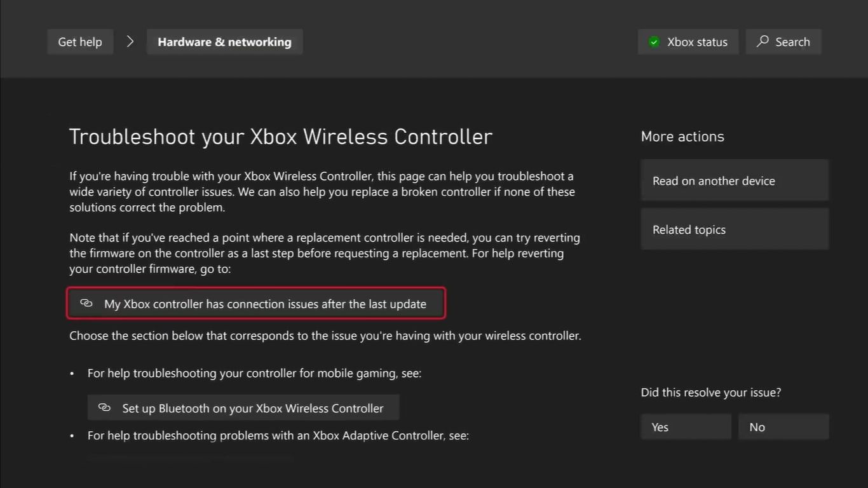Click the green Xbox status checkmark icon

pos(654,43)
